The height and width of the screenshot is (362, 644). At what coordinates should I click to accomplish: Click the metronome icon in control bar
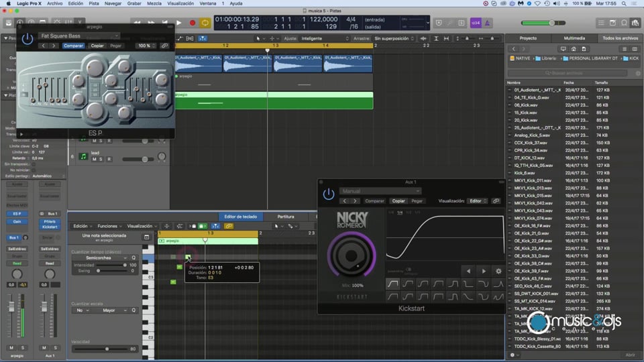pos(487,23)
